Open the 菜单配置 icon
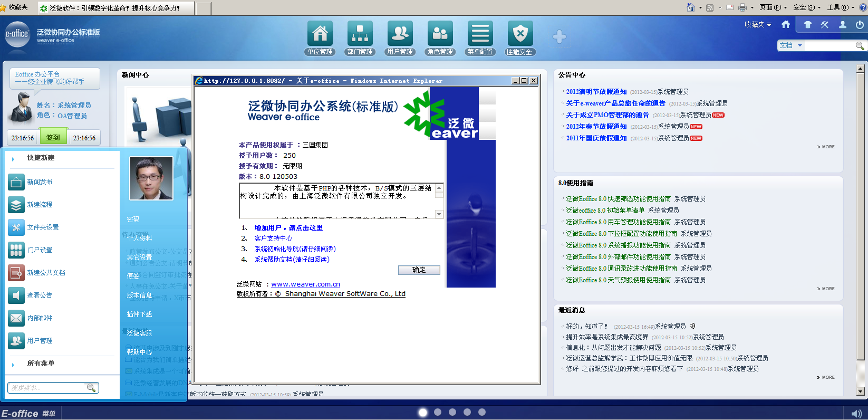 coord(480,34)
